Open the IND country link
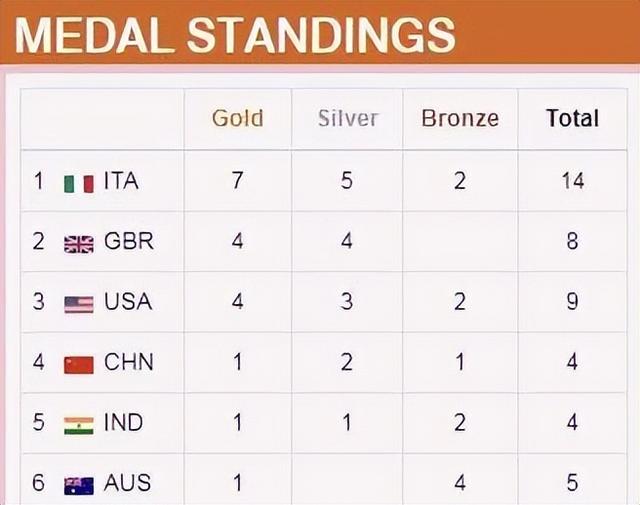 (x=124, y=423)
